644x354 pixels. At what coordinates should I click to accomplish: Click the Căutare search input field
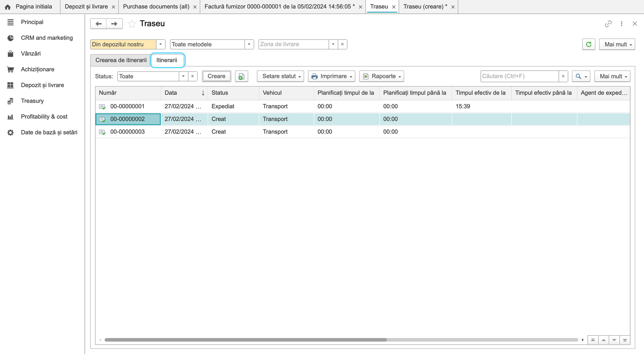(519, 76)
